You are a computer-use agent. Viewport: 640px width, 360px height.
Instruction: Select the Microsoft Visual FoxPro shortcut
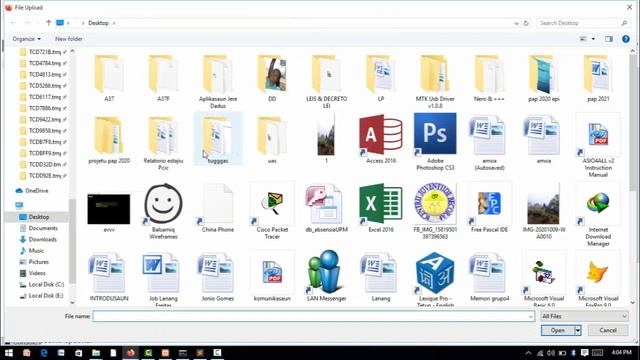pyautogui.click(x=598, y=278)
